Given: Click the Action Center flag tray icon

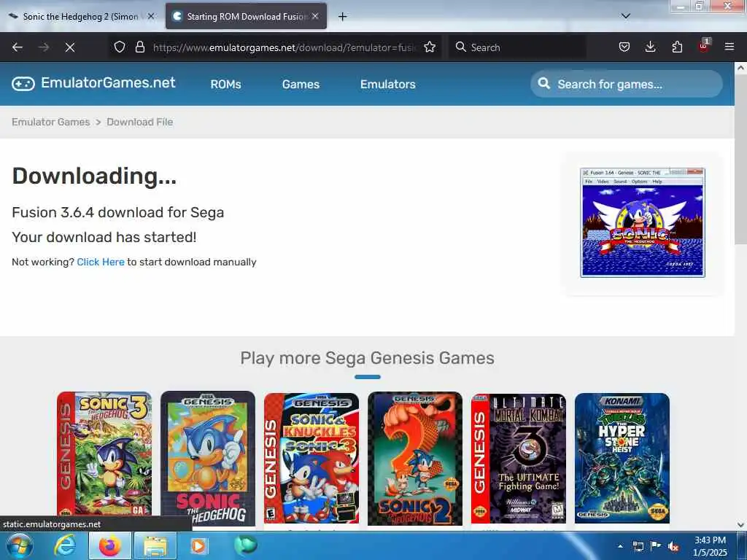Looking at the screenshot, I should [x=656, y=546].
